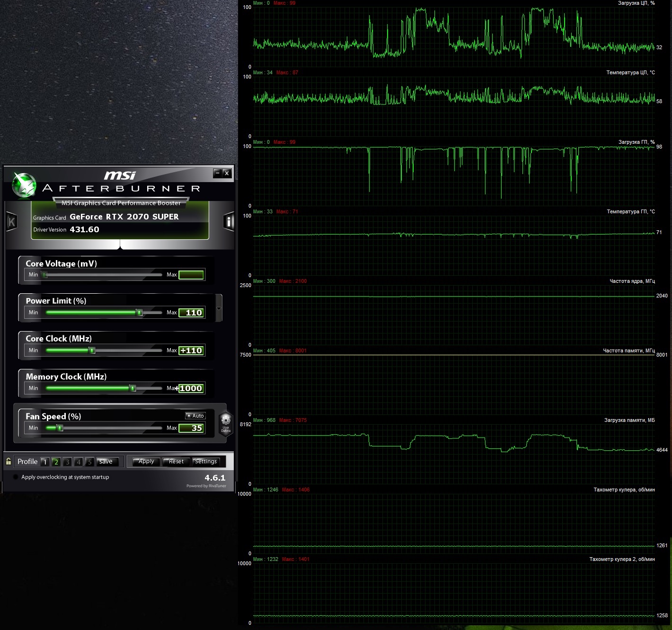Click the 'Частота ядра, МГц' graph title

[632, 281]
